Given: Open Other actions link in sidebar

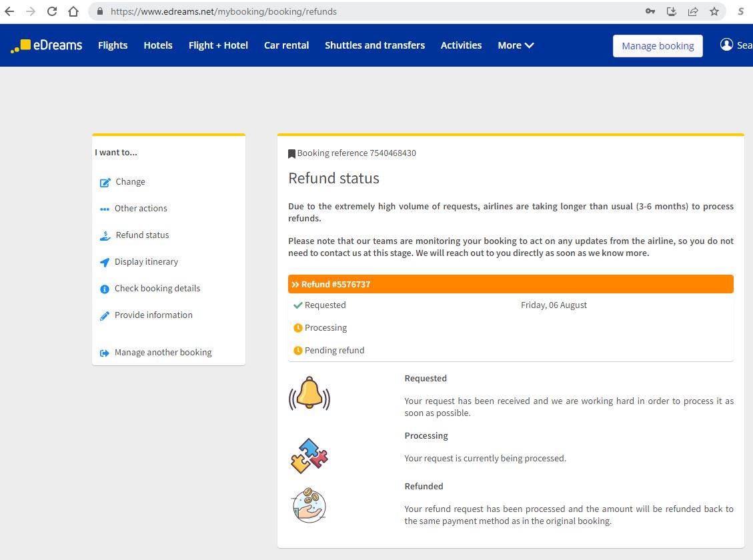Looking at the screenshot, I should click(141, 208).
